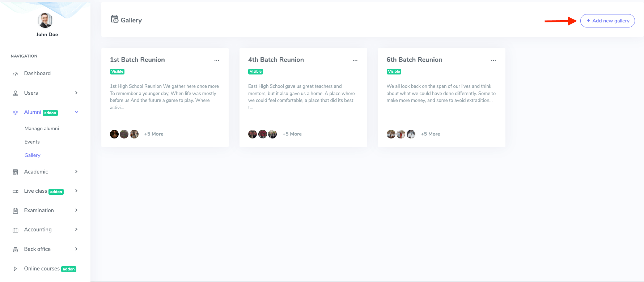Click John Doe profile avatar
The width and height of the screenshot is (644, 282).
[x=45, y=20]
